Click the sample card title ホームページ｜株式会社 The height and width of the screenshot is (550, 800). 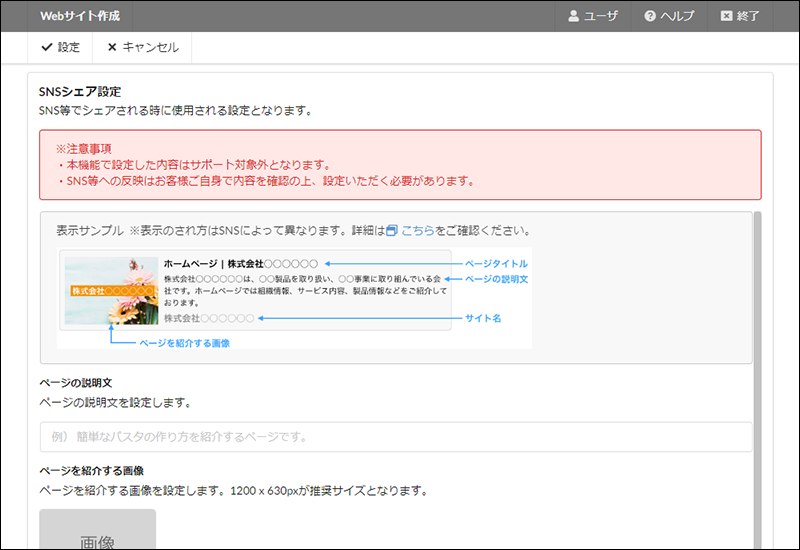[x=240, y=264]
